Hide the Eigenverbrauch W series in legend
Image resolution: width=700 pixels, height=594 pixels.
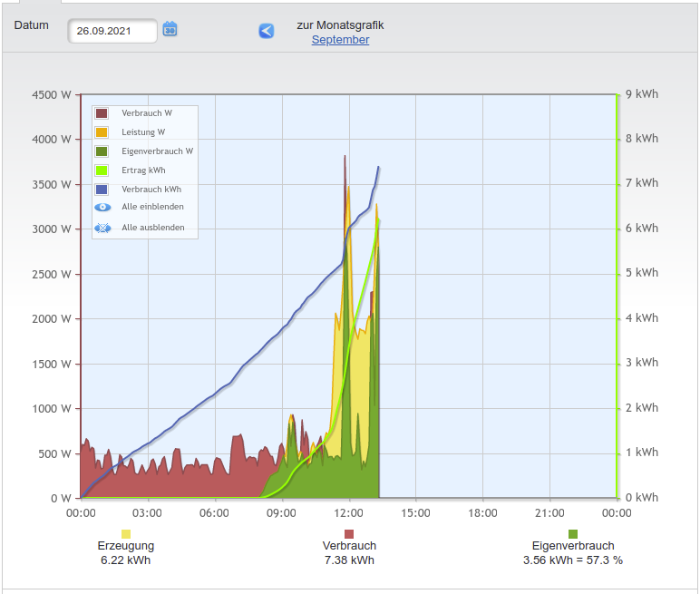pyautogui.click(x=157, y=151)
